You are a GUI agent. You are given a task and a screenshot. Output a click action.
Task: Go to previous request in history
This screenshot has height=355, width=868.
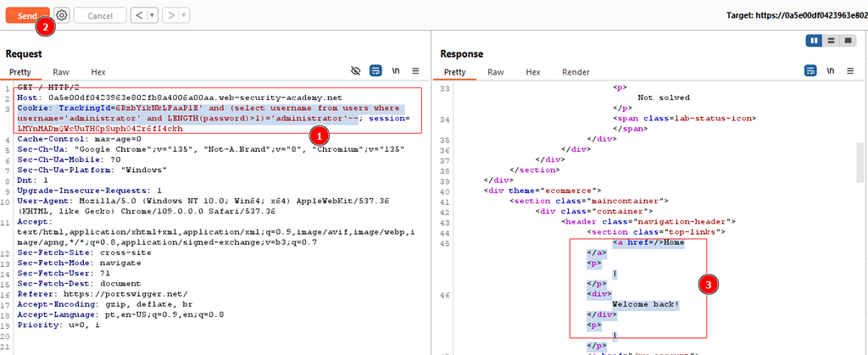(139, 15)
